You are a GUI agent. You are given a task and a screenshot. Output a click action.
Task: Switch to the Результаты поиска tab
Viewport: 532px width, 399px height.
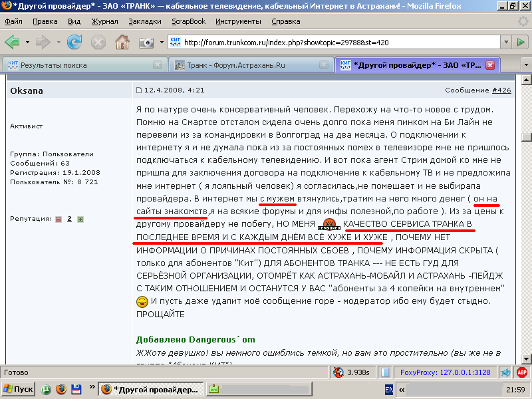click(x=85, y=65)
